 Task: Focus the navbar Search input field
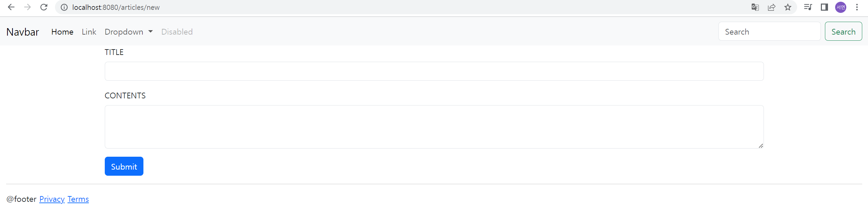coord(769,31)
